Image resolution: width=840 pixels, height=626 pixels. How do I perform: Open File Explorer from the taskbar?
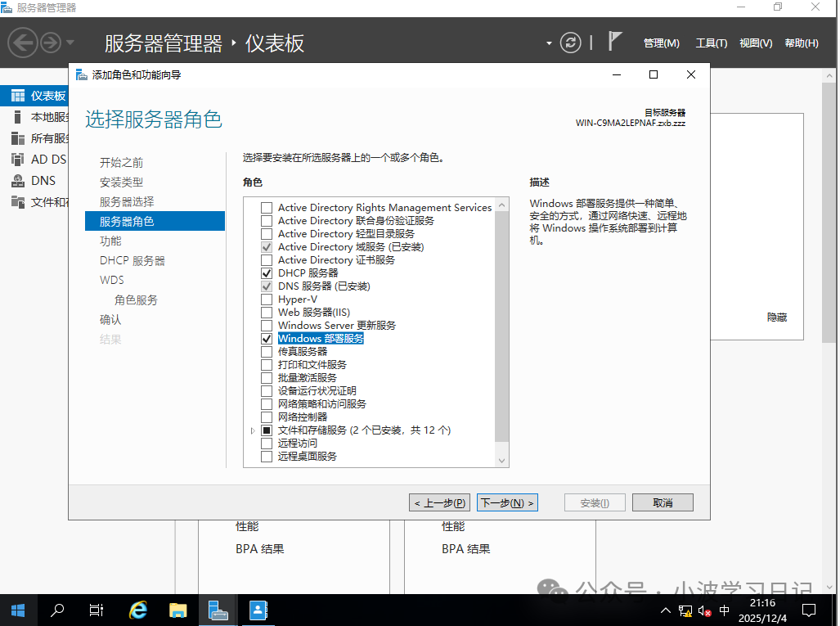(177, 610)
